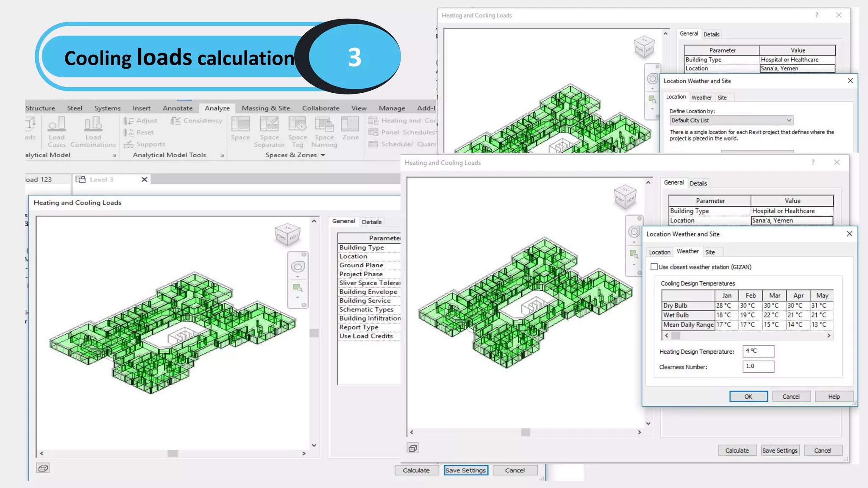Open the Space Naming tool
Image resolution: width=868 pixels, height=488 pixels.
(x=324, y=125)
